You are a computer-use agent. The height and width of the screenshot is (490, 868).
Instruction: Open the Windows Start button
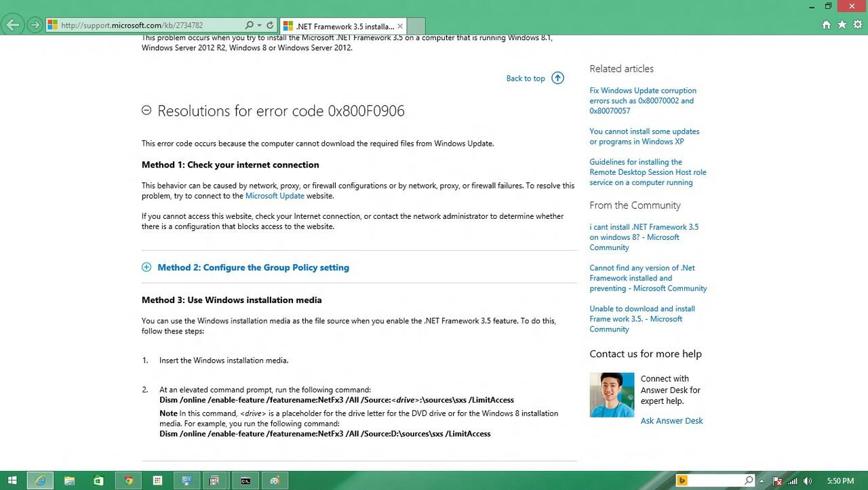coord(12,481)
